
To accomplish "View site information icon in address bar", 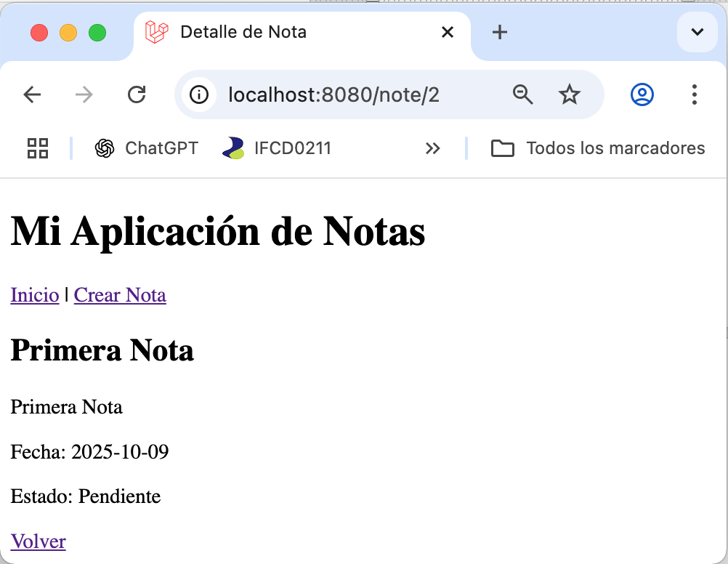I will (199, 94).
